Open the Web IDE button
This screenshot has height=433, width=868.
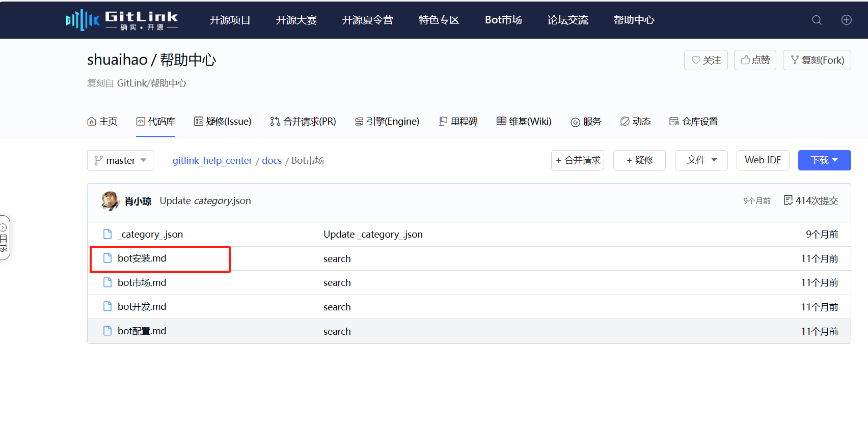tap(763, 160)
